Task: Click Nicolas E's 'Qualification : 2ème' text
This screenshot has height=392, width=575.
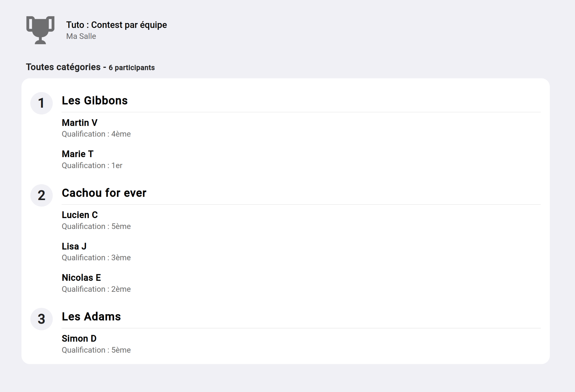Action: (96, 289)
